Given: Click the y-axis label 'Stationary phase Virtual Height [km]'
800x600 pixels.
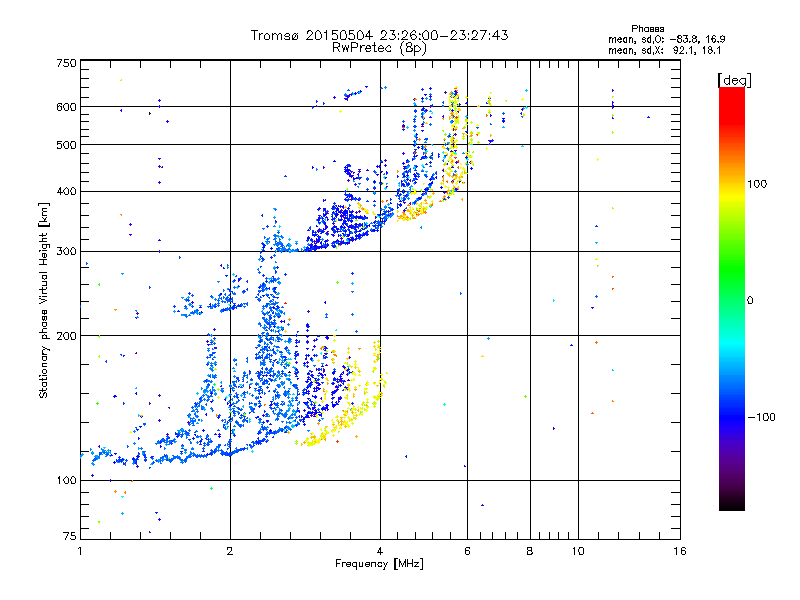Looking at the screenshot, I should pyautogui.click(x=44, y=301).
